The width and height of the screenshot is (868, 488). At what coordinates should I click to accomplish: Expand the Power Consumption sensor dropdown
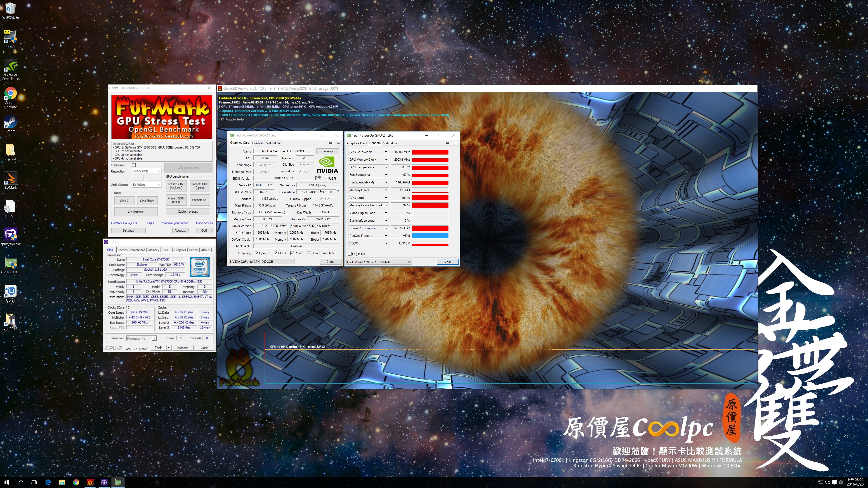tap(386, 228)
